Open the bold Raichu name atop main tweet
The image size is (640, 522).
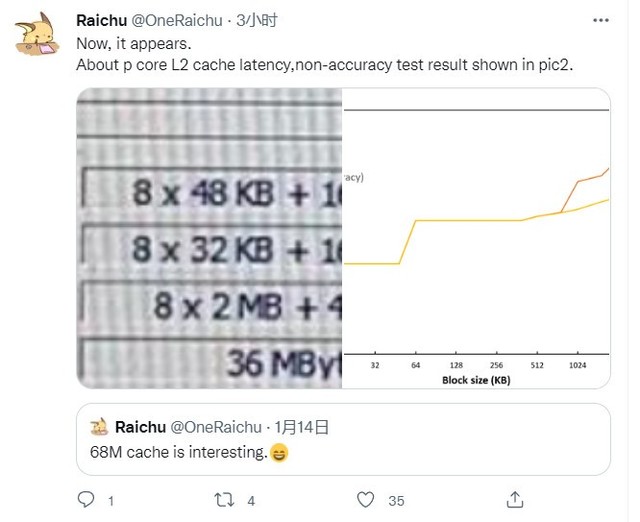104,19
